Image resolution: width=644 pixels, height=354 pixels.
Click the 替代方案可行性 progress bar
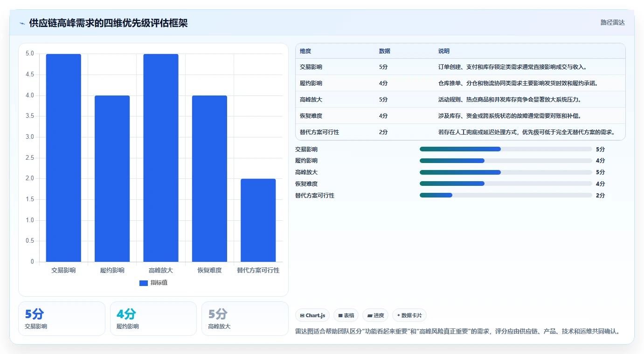point(506,195)
